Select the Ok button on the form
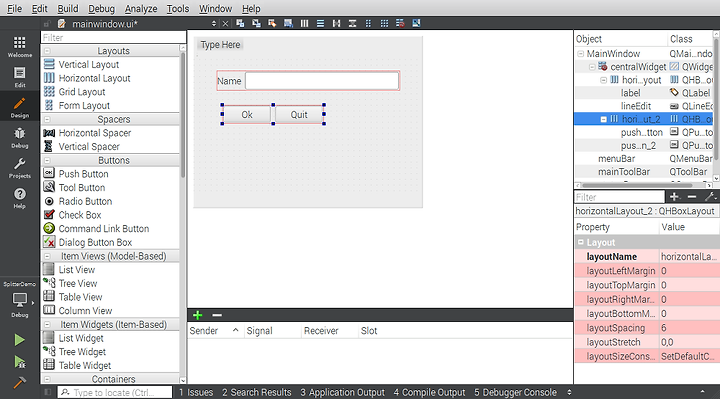Viewport: 720px width, 399px height. (x=247, y=115)
